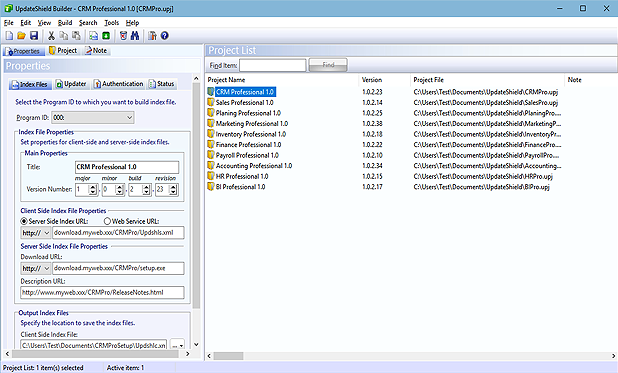The width and height of the screenshot is (618, 373).
Task: Open the Edit menu
Action: (x=26, y=23)
